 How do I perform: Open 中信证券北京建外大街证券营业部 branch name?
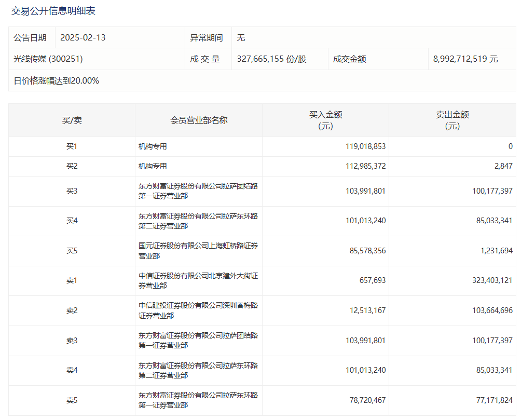[198, 281]
